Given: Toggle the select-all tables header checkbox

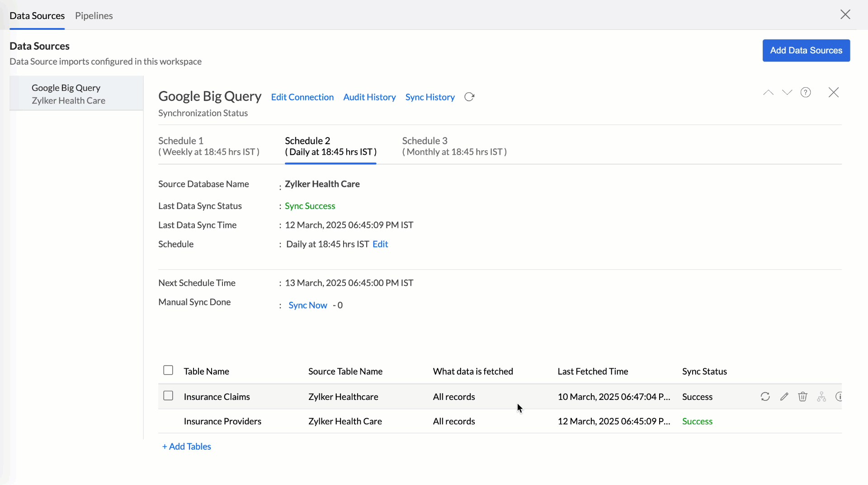Looking at the screenshot, I should point(168,371).
